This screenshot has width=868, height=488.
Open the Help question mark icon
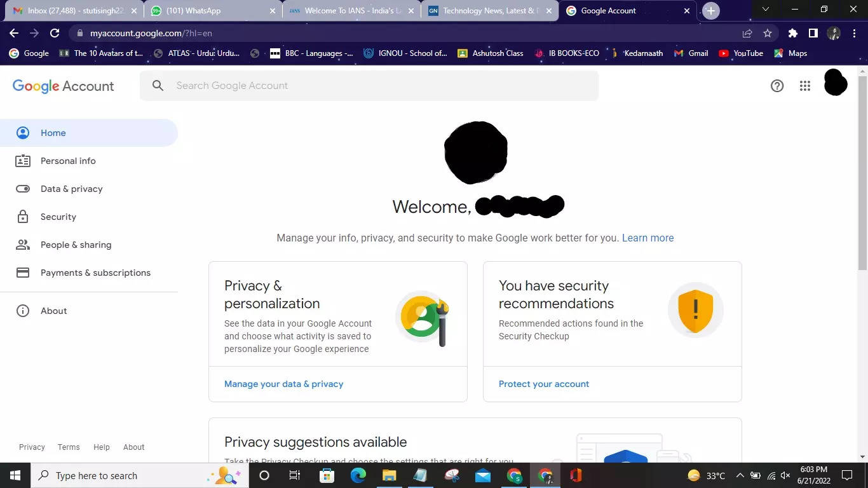coord(776,86)
